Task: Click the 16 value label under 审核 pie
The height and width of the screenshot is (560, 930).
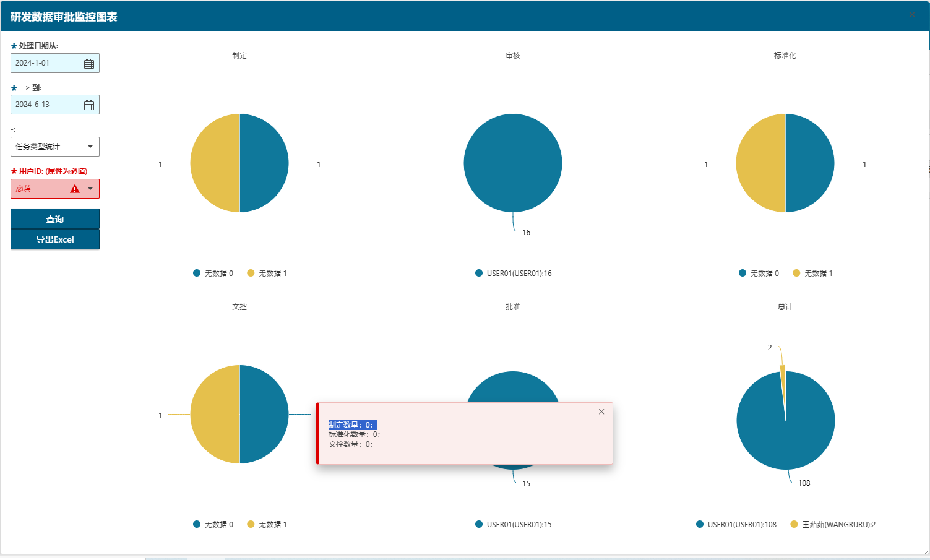Action: pyautogui.click(x=526, y=233)
